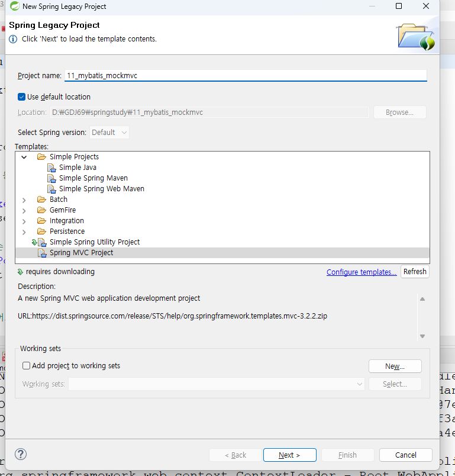Select the Simple Java template
Viewport: 455px width, 476px height.
click(78, 168)
